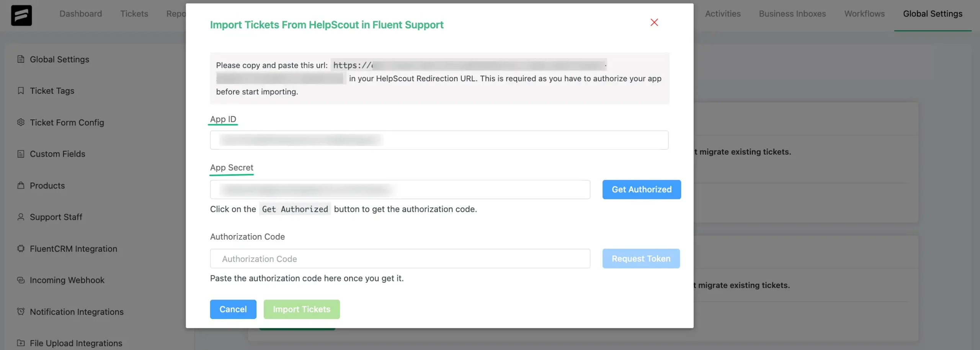The image size is (980, 350).
Task: Open the Global Settings sidebar item
Action: [59, 59]
